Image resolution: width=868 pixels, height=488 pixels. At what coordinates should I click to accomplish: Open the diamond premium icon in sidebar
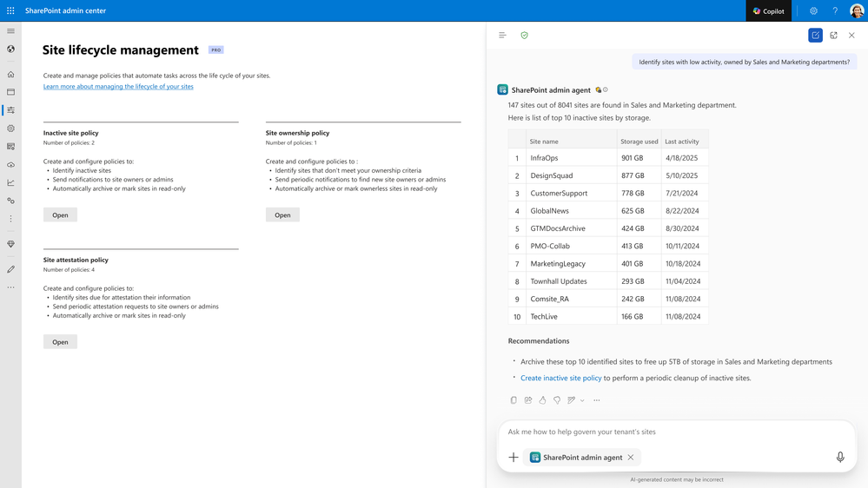pyautogui.click(x=10, y=244)
